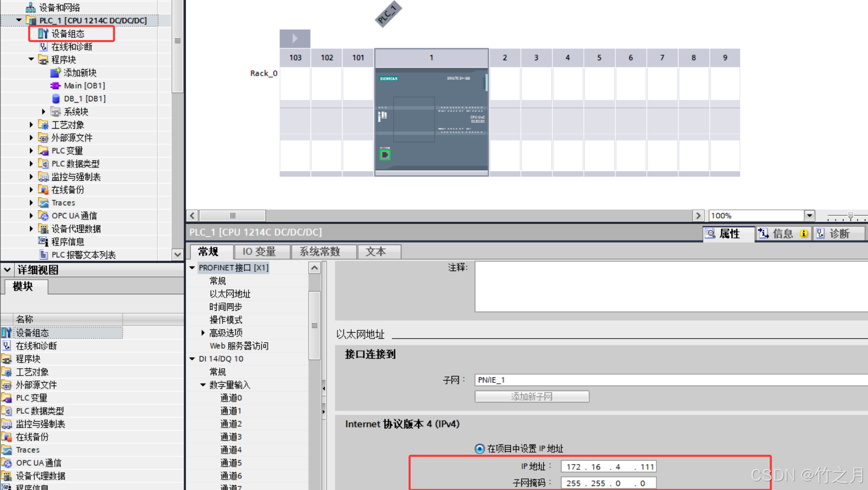Expand the 系统块 folder
The image size is (868, 490).
click(x=43, y=111)
